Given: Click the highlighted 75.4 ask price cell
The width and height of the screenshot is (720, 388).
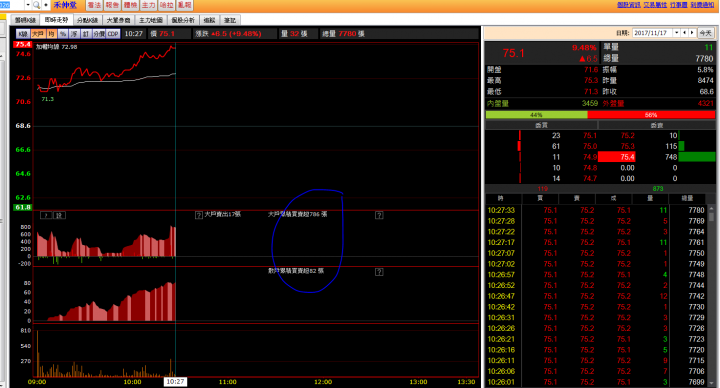Looking at the screenshot, I should (x=617, y=157).
